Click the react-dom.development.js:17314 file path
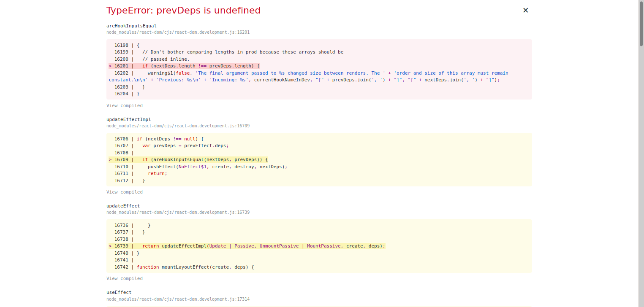This screenshot has width=644, height=307. click(x=178, y=299)
